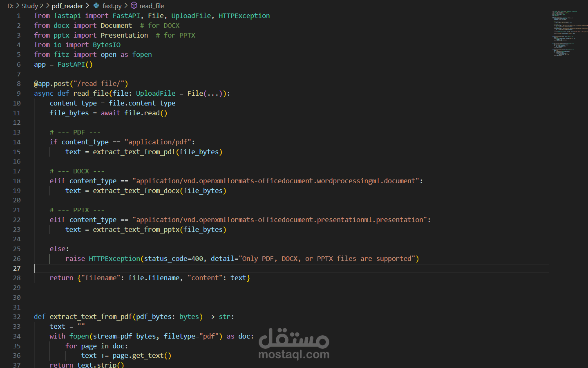Click line number 27 in gutter
588x368 pixels.
point(17,268)
